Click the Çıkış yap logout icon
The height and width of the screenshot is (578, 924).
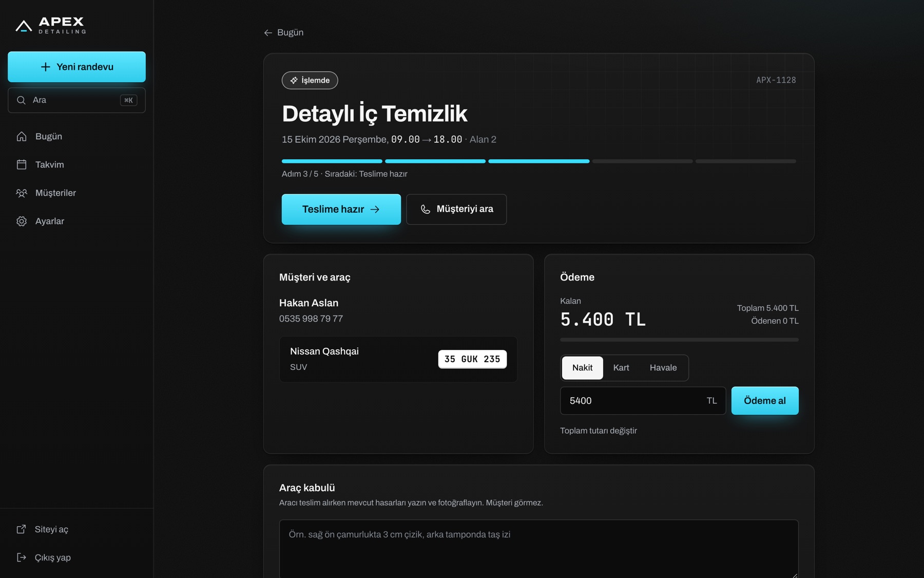21,557
